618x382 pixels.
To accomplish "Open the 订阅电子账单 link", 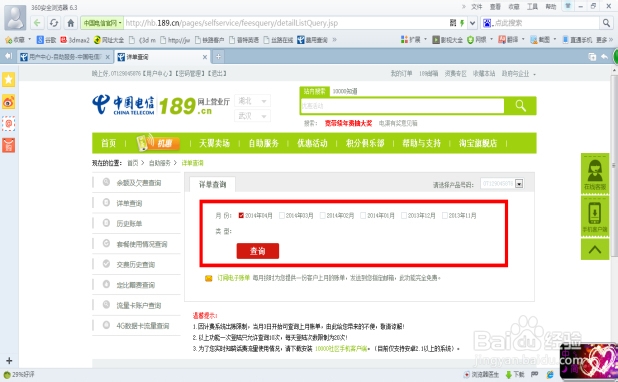I will 234,278.
